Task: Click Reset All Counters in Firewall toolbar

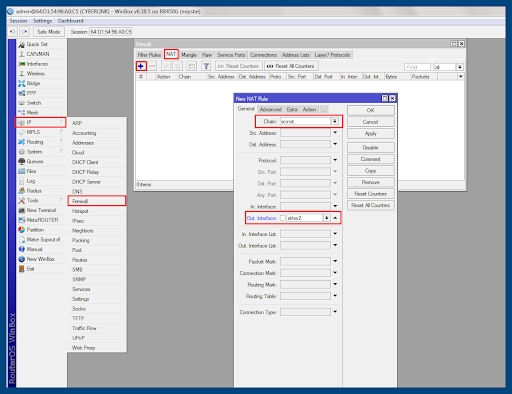Action: click(291, 66)
